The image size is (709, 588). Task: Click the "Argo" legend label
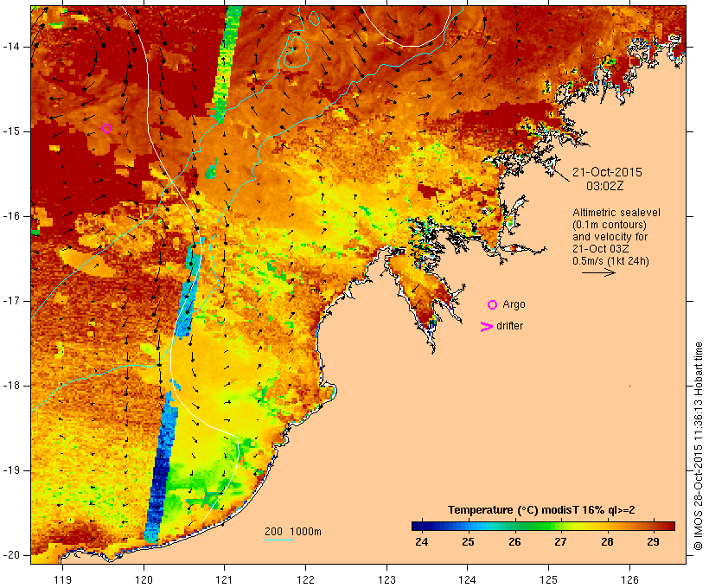(514, 305)
